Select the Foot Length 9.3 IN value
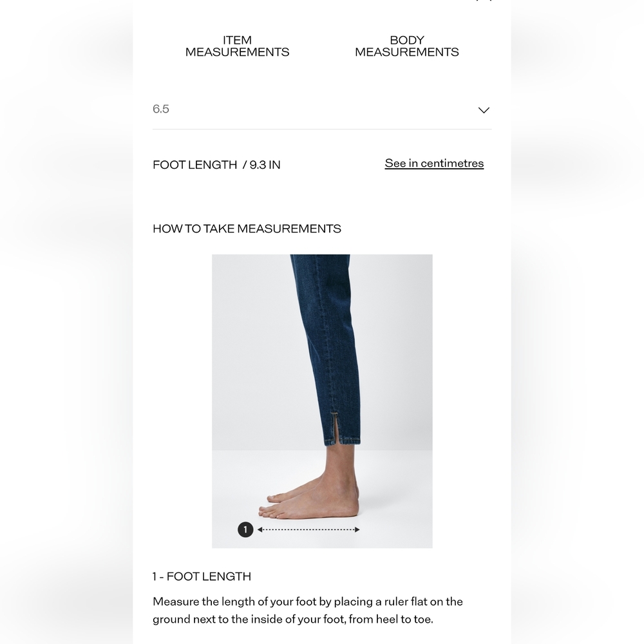The image size is (644, 644). 216,165
